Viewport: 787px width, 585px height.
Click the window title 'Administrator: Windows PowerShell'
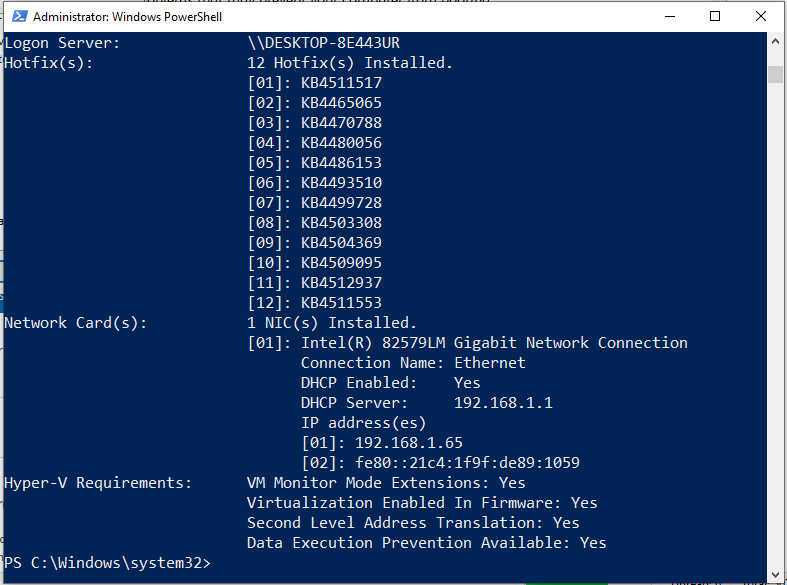click(127, 17)
